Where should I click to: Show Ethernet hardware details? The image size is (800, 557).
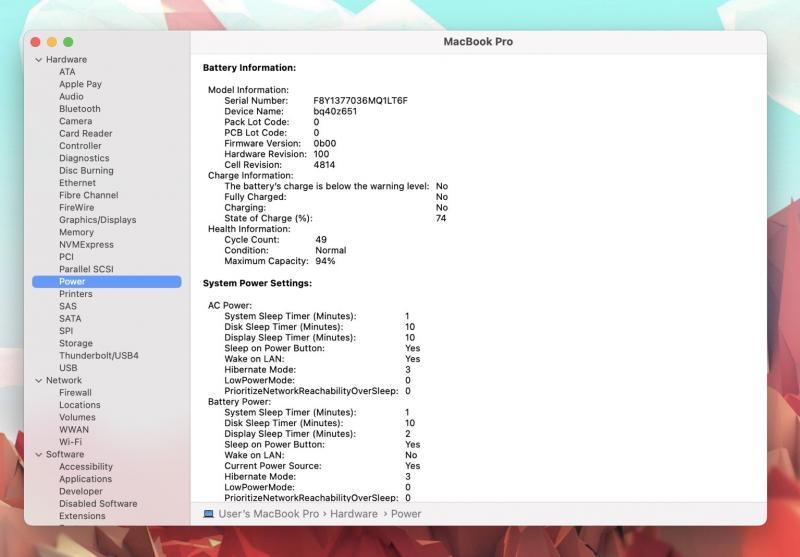[77, 183]
